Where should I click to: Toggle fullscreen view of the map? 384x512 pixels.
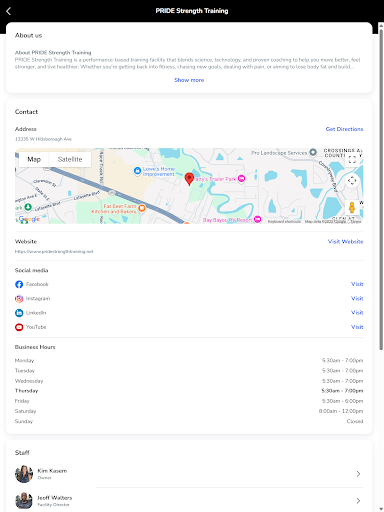point(352,160)
